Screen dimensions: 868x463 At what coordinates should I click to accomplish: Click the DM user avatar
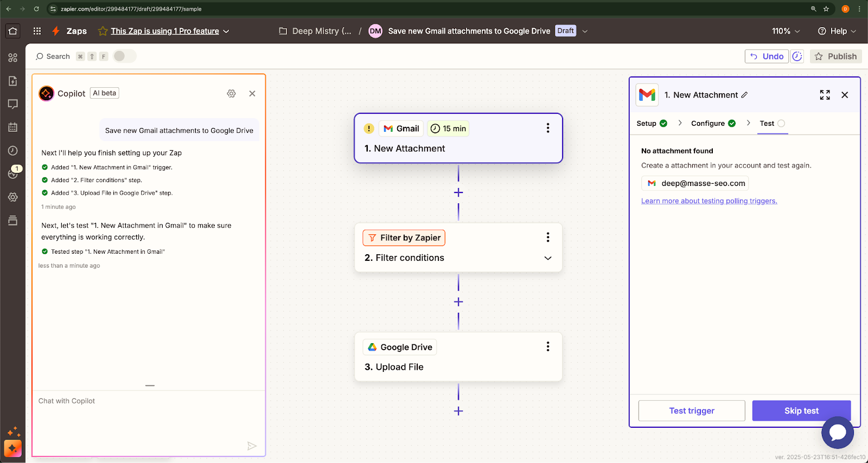pos(375,31)
